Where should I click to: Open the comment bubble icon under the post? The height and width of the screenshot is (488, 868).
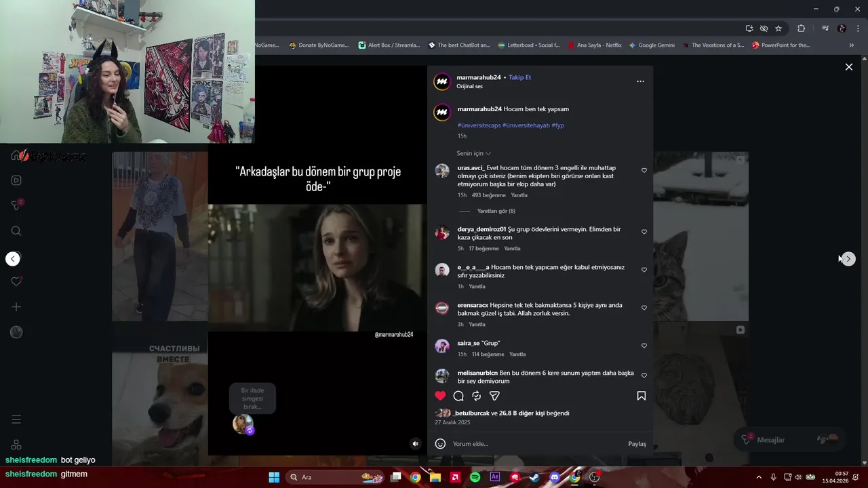click(x=458, y=396)
